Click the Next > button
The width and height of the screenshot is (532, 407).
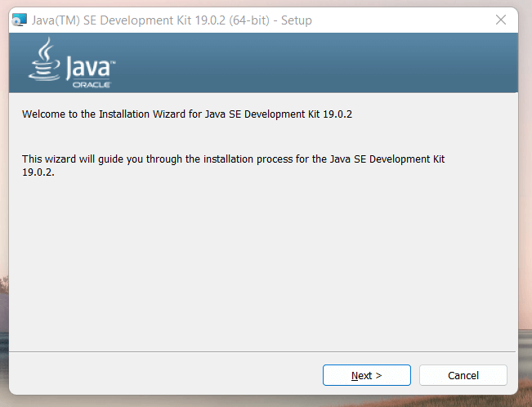click(x=366, y=375)
